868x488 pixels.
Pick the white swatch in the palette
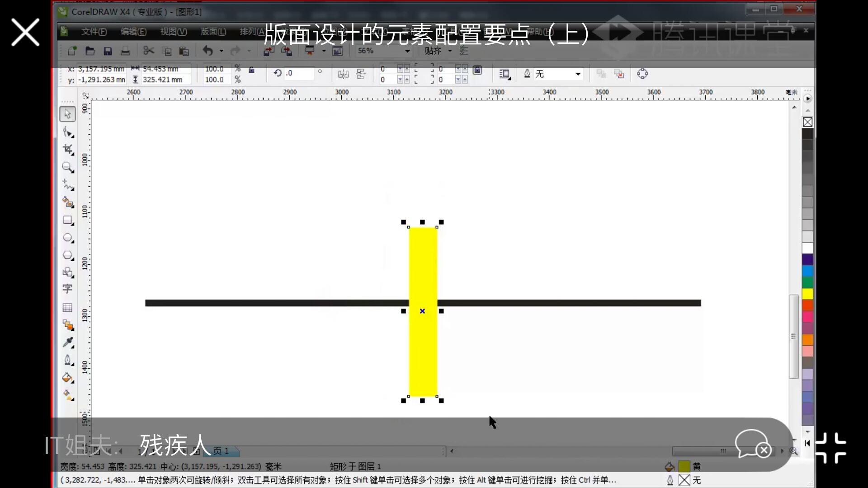click(807, 248)
